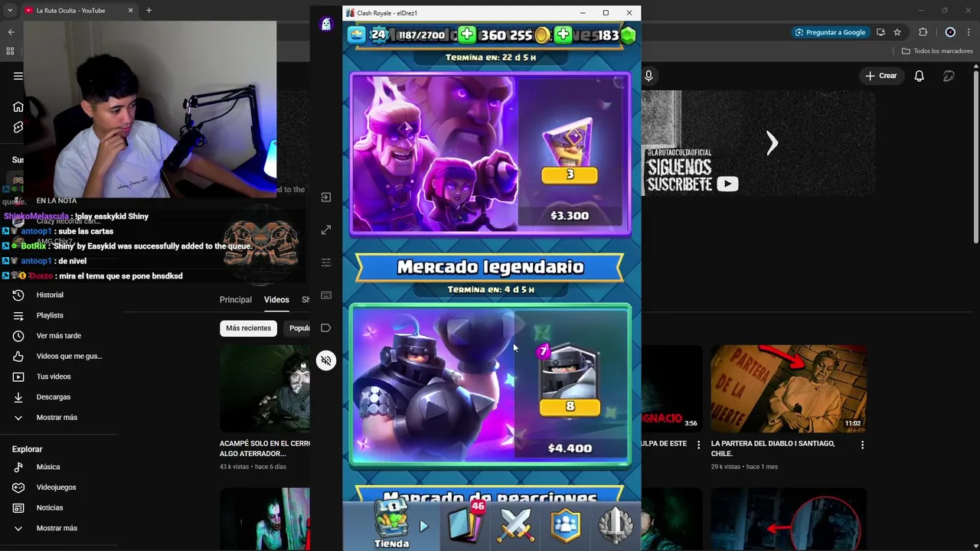Open Todos los marcadores folder

pos(937,51)
